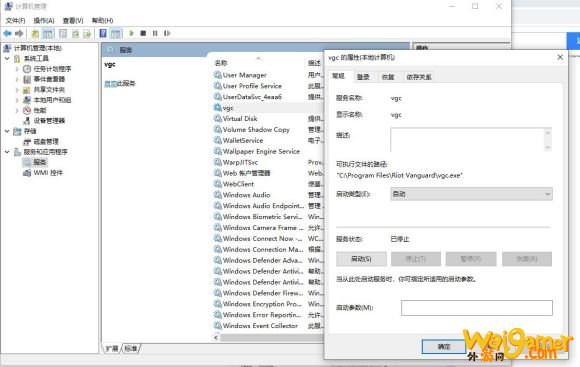The width and height of the screenshot is (580, 367).
Task: Open Help with the blue question-mark icon
Action: click(x=103, y=34)
